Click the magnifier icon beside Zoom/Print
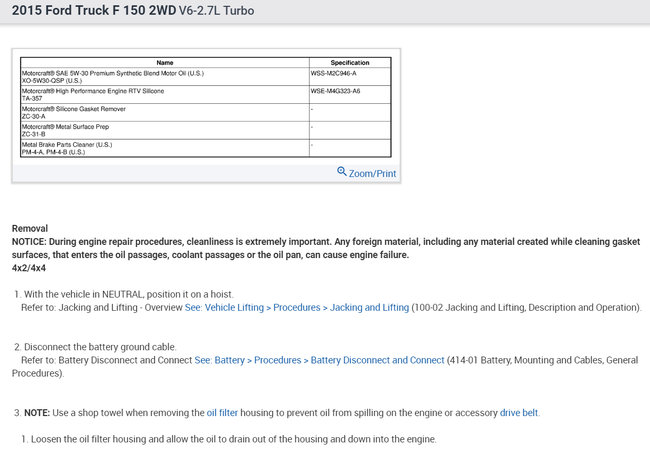650x454 pixels. point(342,171)
